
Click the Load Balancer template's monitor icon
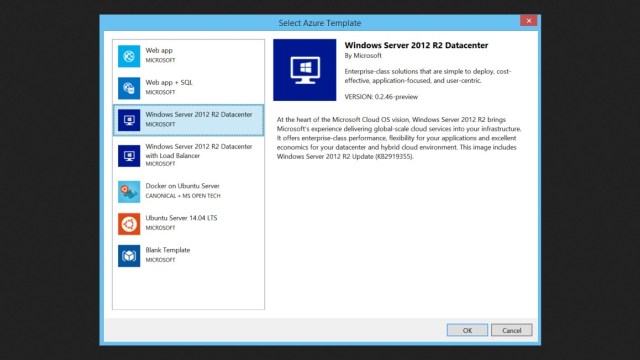point(129,156)
